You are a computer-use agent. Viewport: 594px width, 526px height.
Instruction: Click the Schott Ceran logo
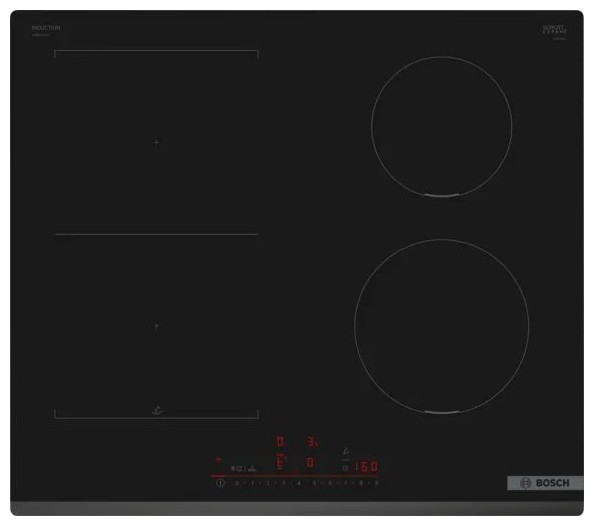[555, 31]
